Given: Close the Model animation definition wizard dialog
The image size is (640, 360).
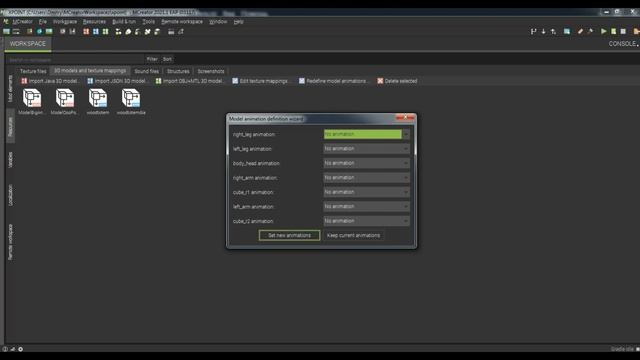Looking at the screenshot, I should pos(405,118).
